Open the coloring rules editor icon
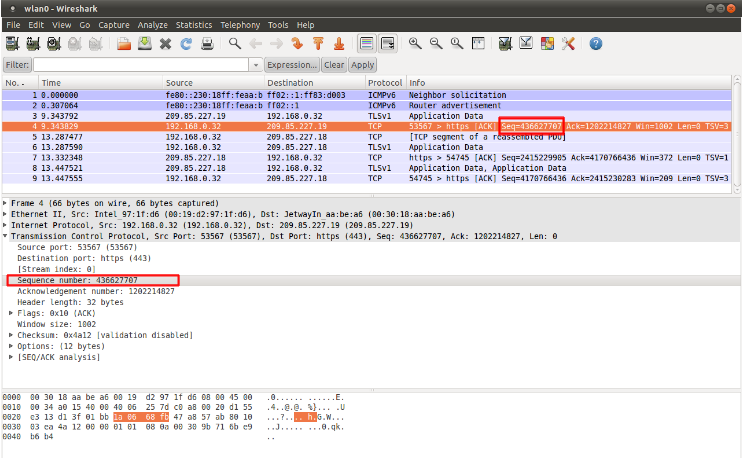The height and width of the screenshot is (458, 743). click(x=548, y=44)
